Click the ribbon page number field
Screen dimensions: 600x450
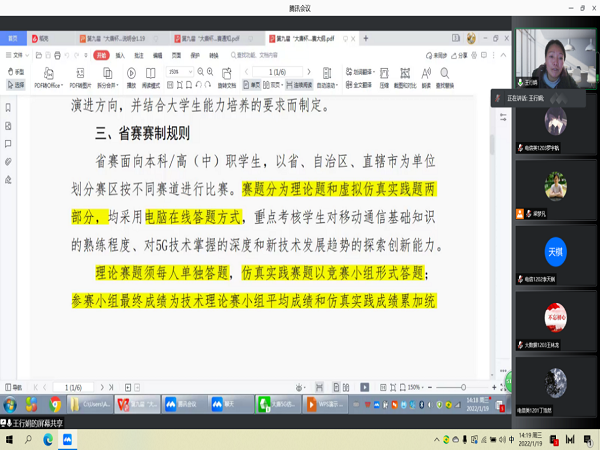(277, 72)
